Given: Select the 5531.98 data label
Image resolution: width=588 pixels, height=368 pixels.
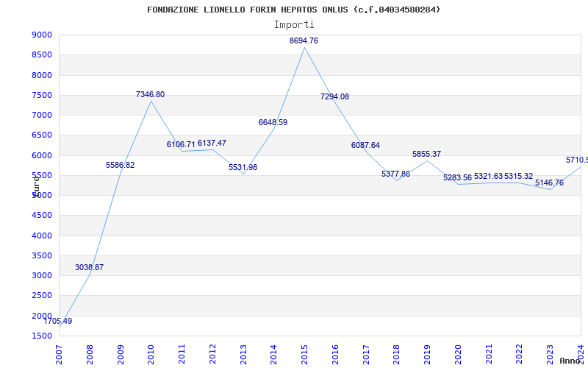Looking at the screenshot, I should coord(243,168).
